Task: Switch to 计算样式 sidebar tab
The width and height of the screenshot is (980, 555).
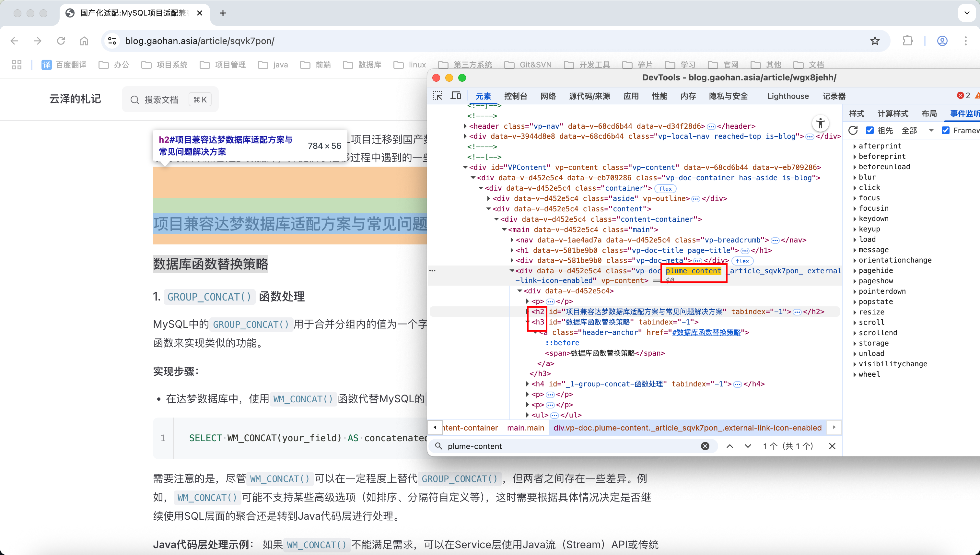Action: 893,113
